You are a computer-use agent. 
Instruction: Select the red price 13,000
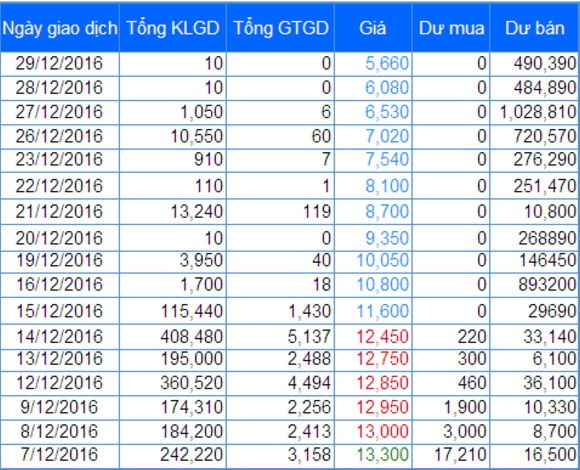(382, 431)
